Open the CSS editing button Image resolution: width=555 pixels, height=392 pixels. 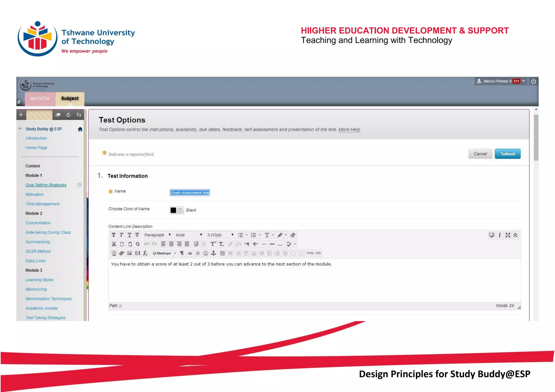tap(318, 253)
